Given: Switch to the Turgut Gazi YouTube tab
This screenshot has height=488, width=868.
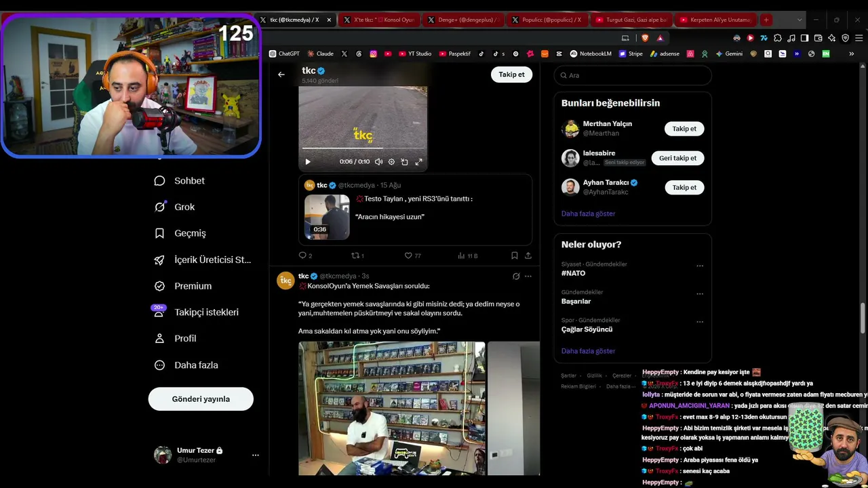Looking at the screenshot, I should coord(631,20).
